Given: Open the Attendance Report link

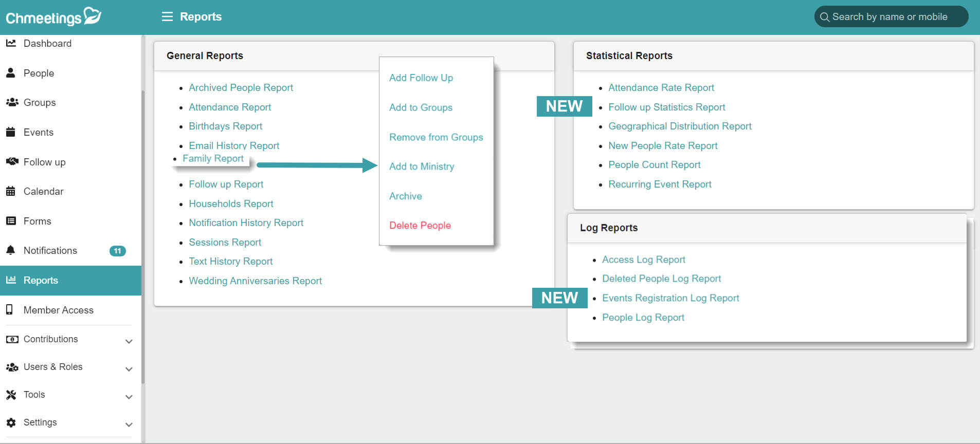Looking at the screenshot, I should [230, 107].
